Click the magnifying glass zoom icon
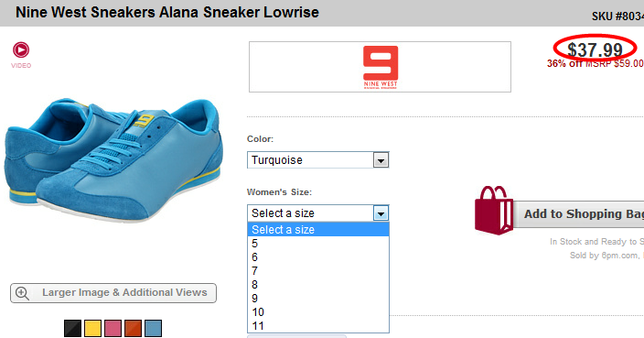 (x=22, y=293)
